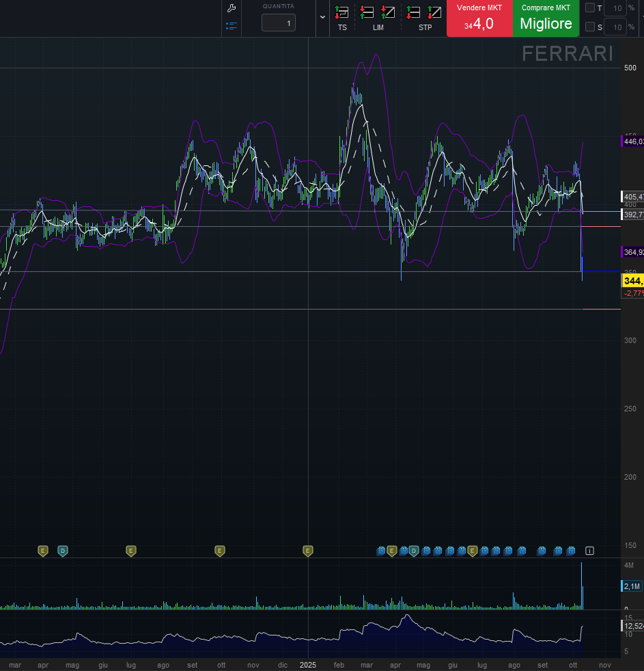Screen dimensions: 644x671
Task: Click the blue list view icon
Action: [x=232, y=26]
